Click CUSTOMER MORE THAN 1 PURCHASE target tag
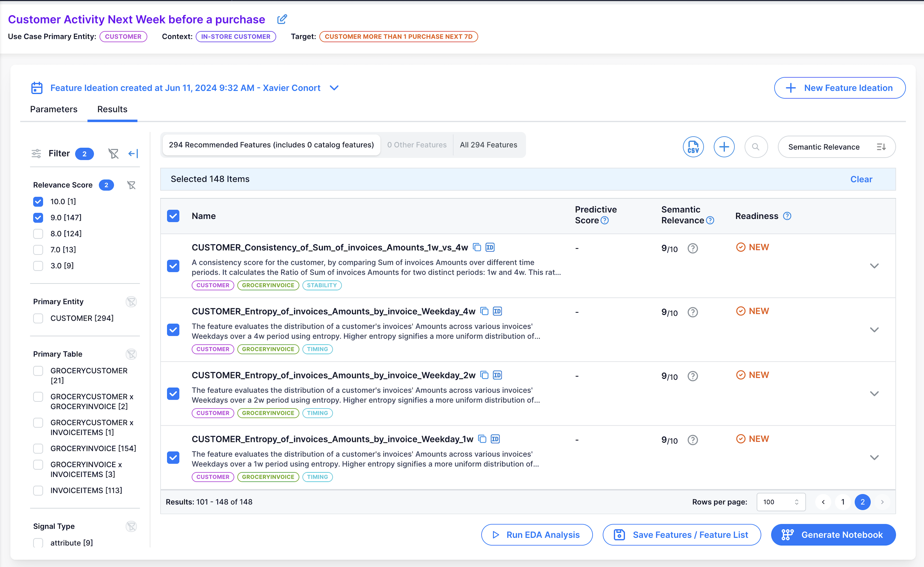The image size is (924, 567). pos(398,36)
